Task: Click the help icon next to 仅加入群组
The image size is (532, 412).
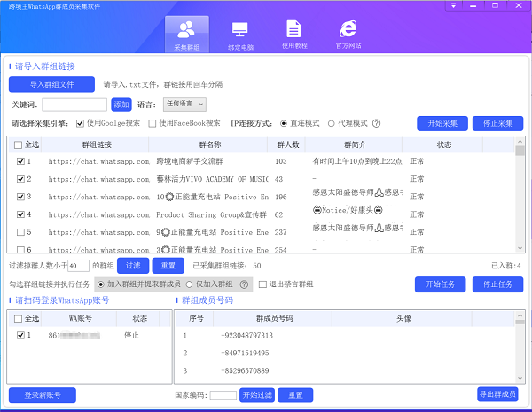Action: tap(244, 284)
